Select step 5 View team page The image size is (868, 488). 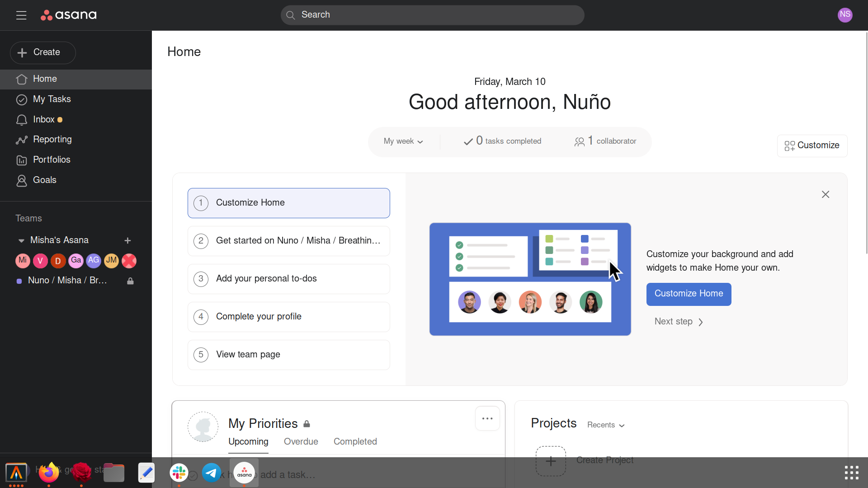288,355
